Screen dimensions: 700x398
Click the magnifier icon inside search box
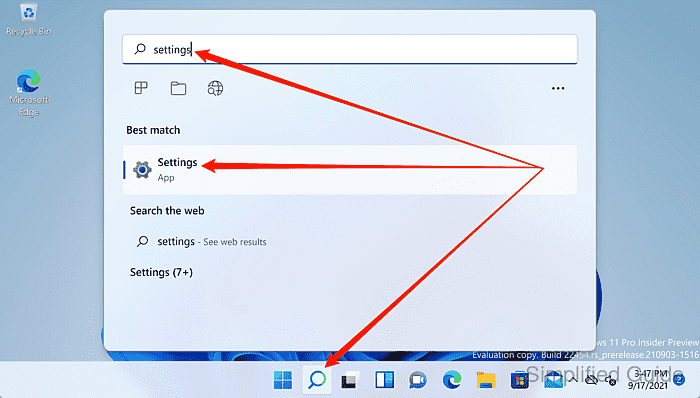click(140, 49)
